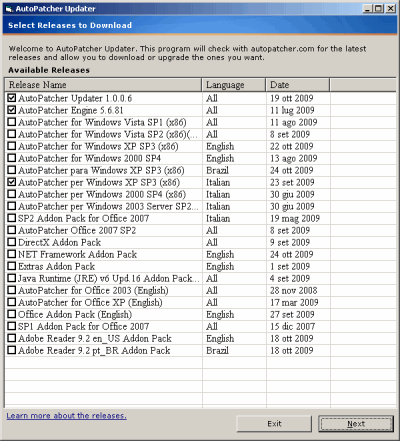
Task: Sort list by Language column header
Action: (x=234, y=85)
